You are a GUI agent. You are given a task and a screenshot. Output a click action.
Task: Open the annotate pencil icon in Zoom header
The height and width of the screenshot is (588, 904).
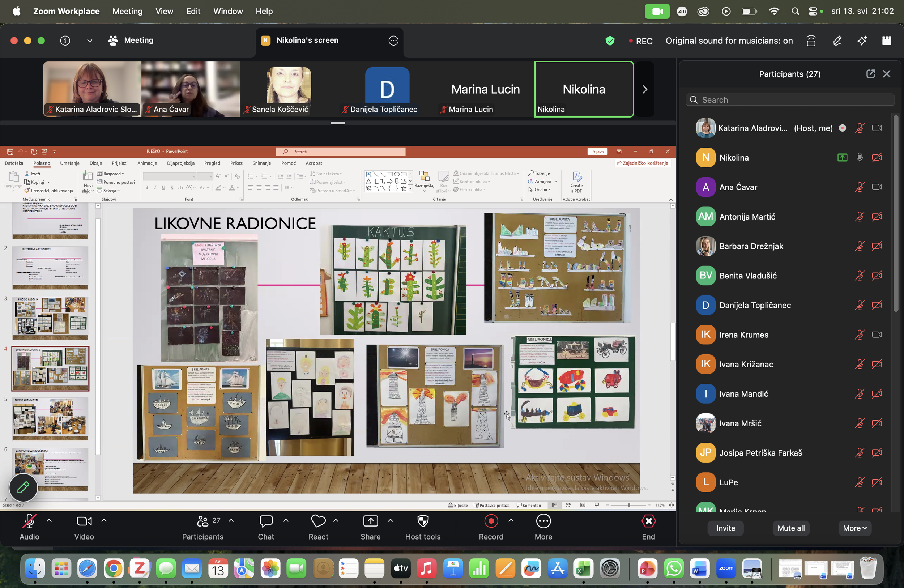tap(837, 40)
